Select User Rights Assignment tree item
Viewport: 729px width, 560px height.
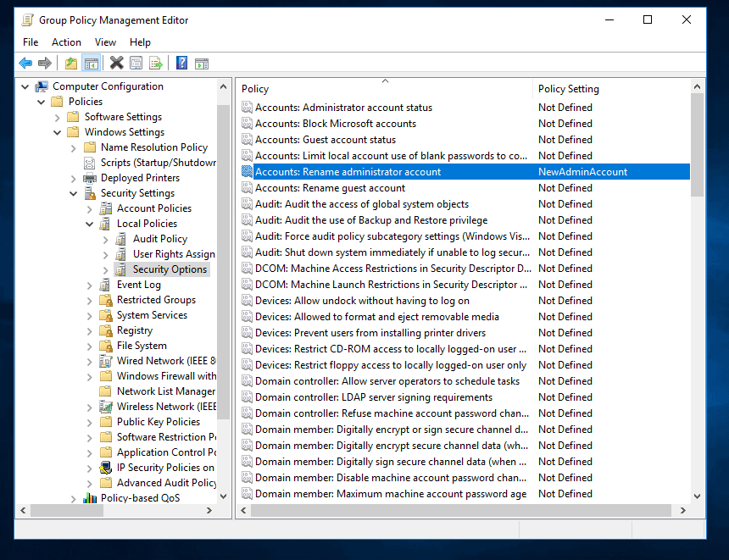click(174, 254)
